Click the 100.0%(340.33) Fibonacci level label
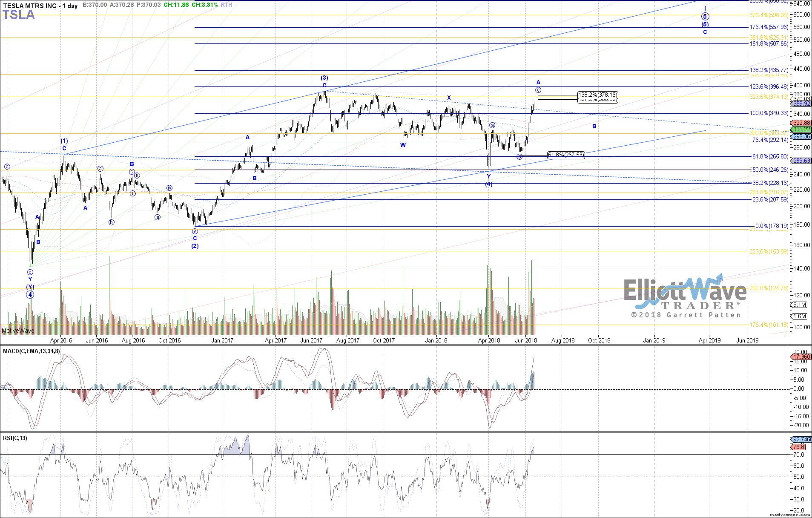 tap(769, 113)
